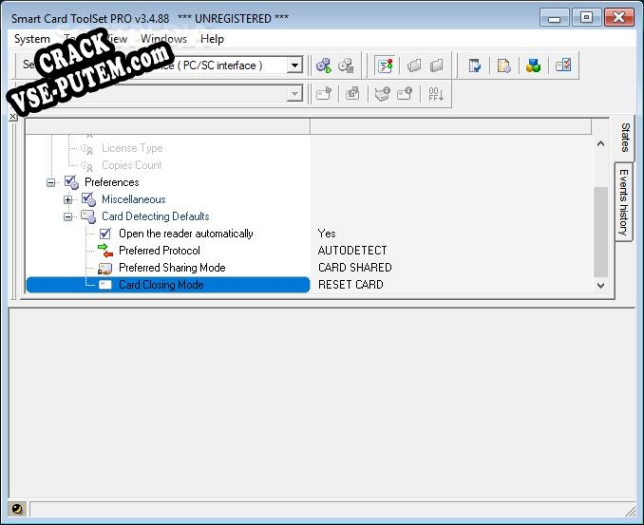Image resolution: width=644 pixels, height=525 pixels.
Task: Click the Card Detecting Defaults node icon
Action: pyautogui.click(x=88, y=216)
